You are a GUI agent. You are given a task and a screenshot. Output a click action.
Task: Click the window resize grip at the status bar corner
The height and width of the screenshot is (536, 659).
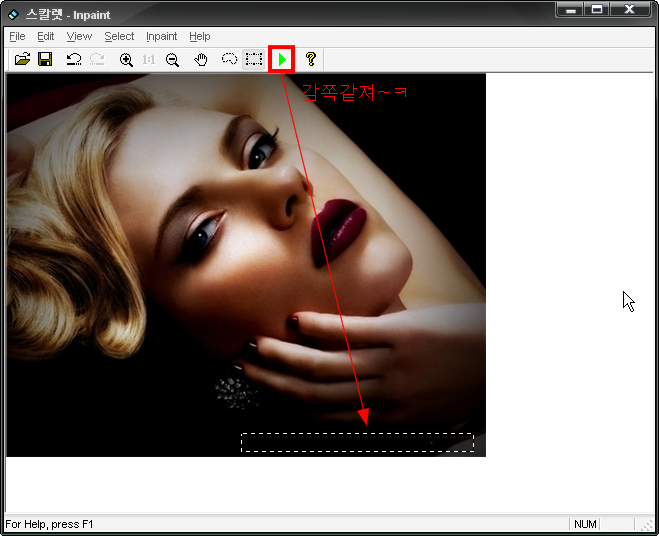tap(648, 525)
